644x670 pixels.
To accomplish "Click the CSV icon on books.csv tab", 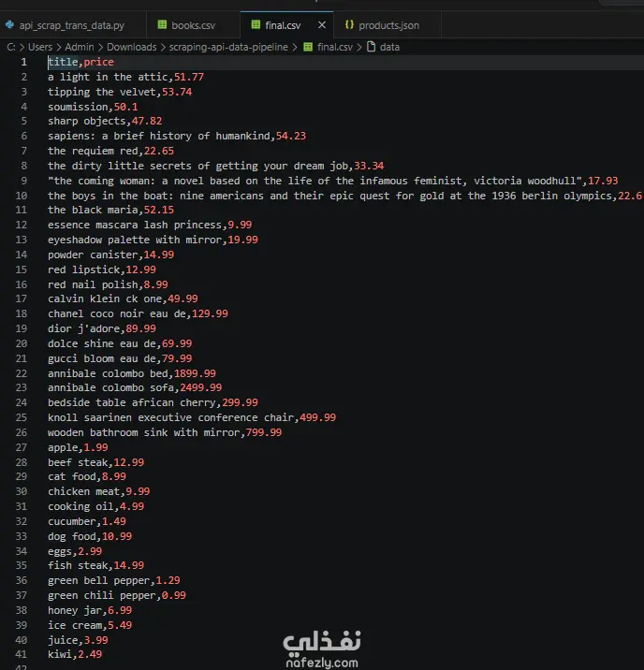I will [162, 24].
